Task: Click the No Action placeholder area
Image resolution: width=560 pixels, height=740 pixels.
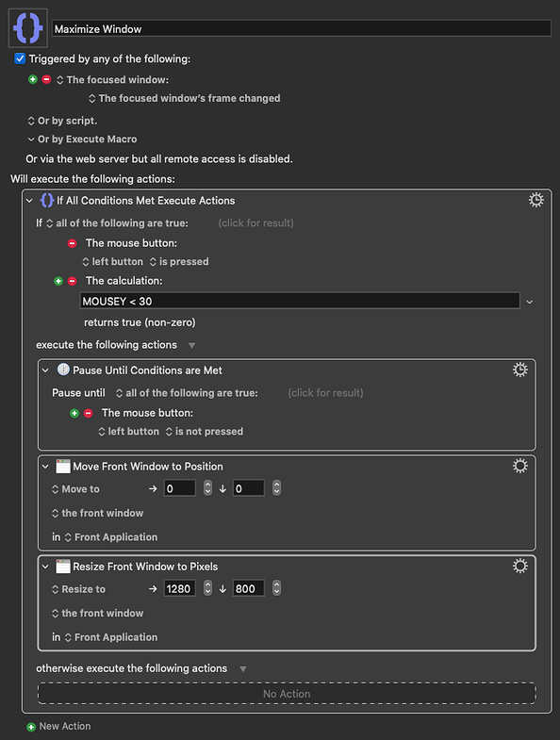Action: (287, 693)
